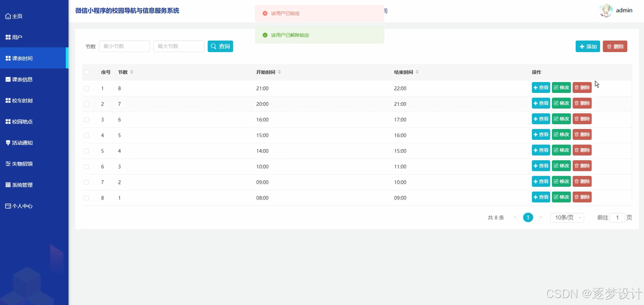This screenshot has width=644, height=305.
Task: Click 修改 for the 21:00 row
Action: [x=561, y=87]
